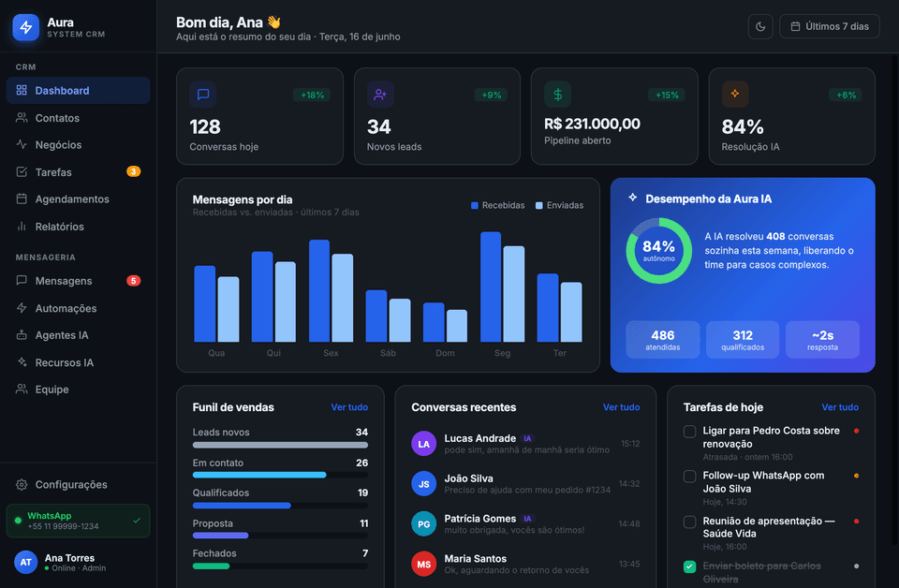
Task: Open Recursos IA section
Action: click(78, 362)
